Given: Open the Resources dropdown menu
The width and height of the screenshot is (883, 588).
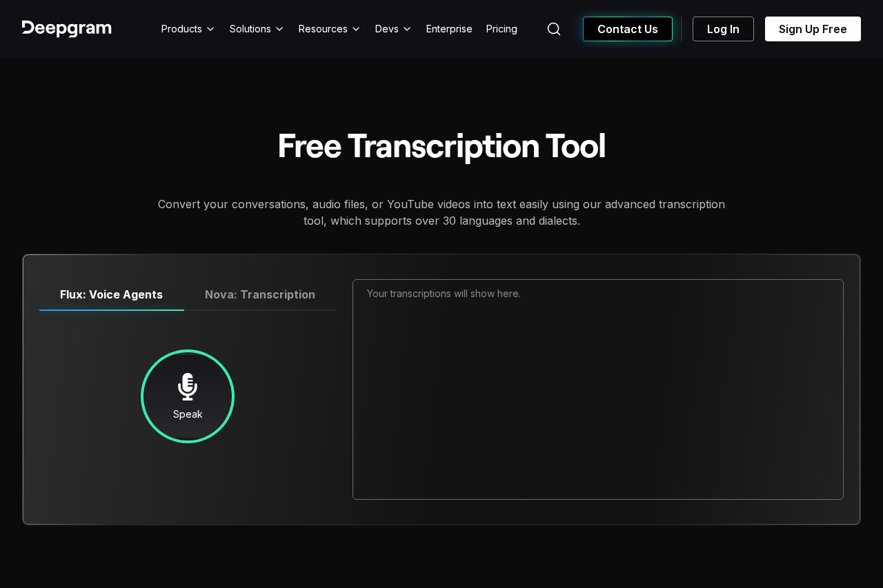Looking at the screenshot, I should tap(323, 29).
